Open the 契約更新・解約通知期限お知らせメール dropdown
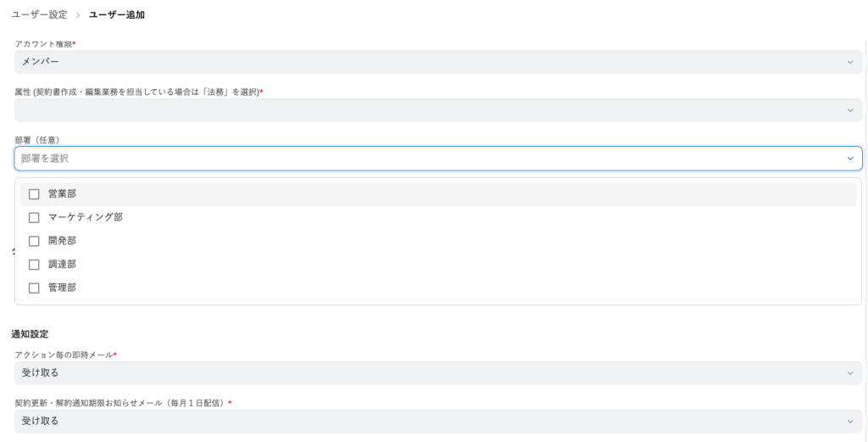868x442 pixels. pos(424,422)
